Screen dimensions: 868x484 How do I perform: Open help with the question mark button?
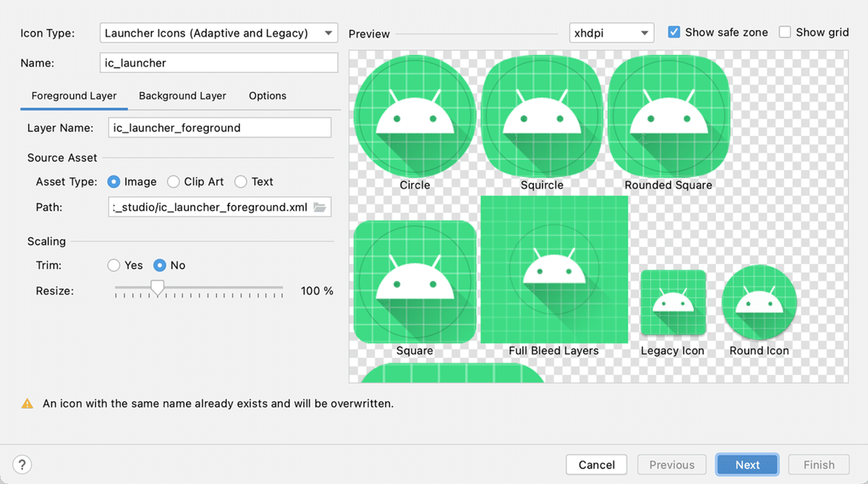point(22,464)
